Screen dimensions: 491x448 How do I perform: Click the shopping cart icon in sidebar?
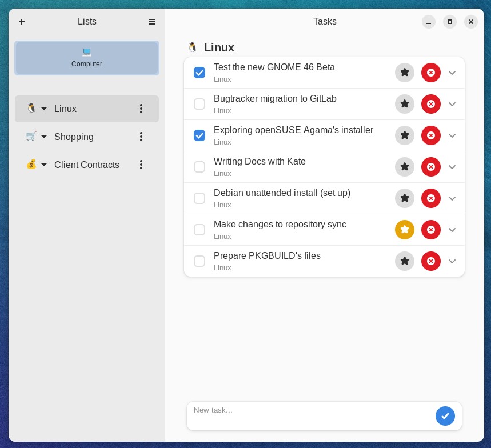(x=31, y=136)
